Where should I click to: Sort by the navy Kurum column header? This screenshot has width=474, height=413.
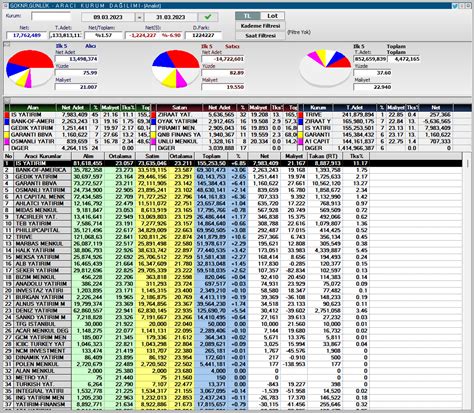click(318, 108)
